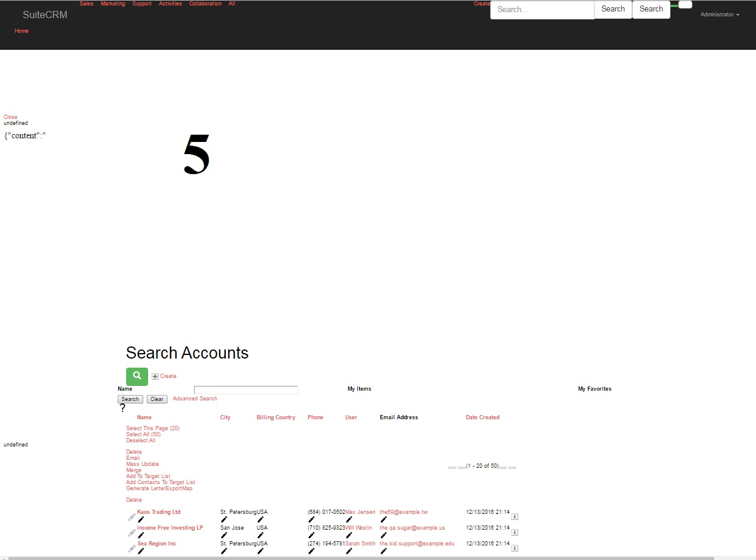The height and width of the screenshot is (560, 756).
Task: Click Create link beside plus icon
Action: (168, 376)
